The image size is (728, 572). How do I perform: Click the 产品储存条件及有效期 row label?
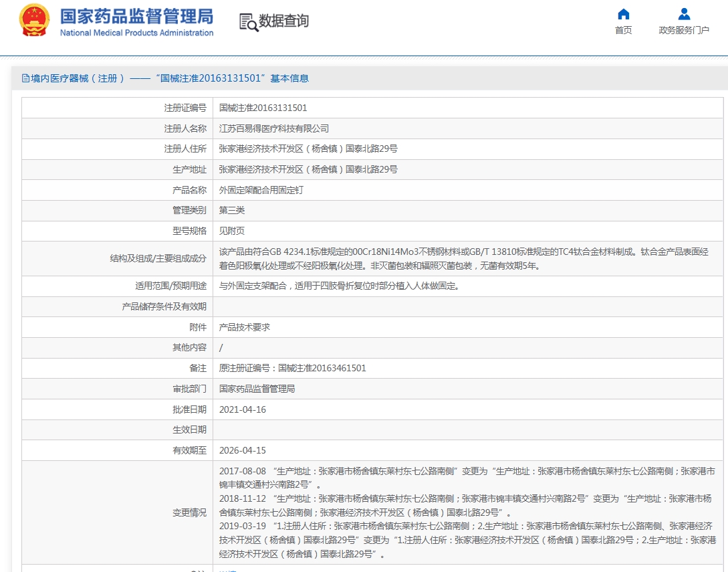point(164,306)
